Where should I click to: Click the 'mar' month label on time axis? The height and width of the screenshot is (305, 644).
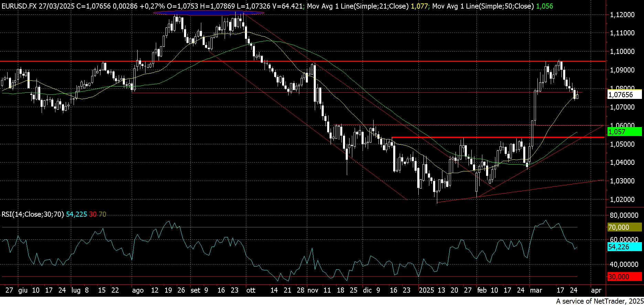point(536,290)
